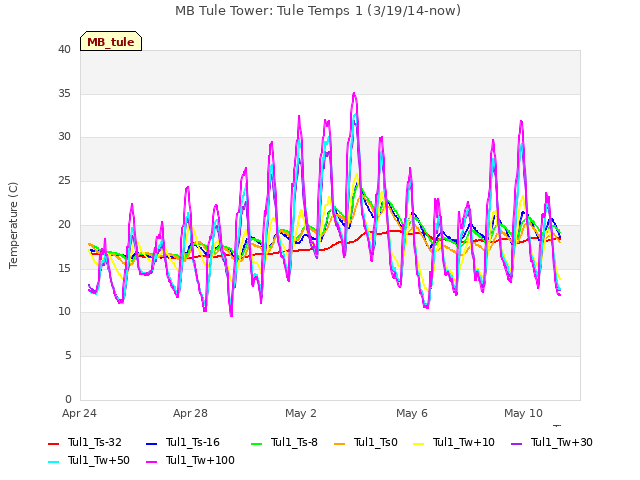Viewport: 640px width, 480px height.
Task: Toggle the Tul1_Ts-32 legend entry
Action: pos(85,442)
